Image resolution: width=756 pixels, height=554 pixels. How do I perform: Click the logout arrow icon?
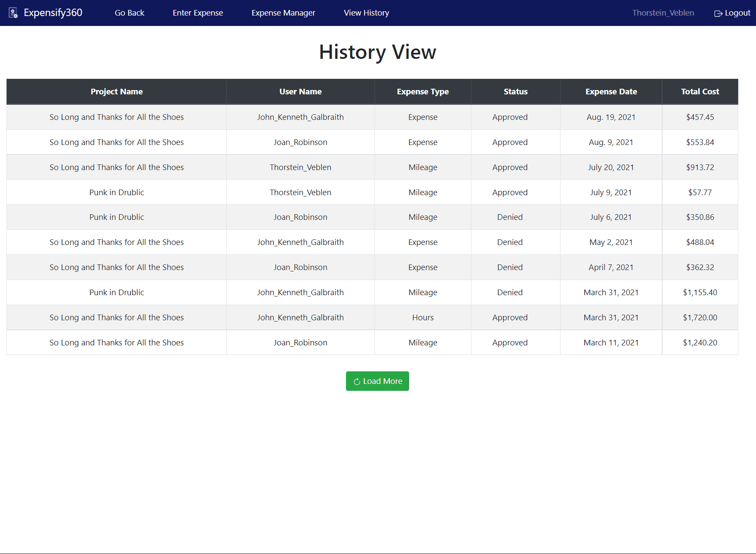tap(718, 13)
